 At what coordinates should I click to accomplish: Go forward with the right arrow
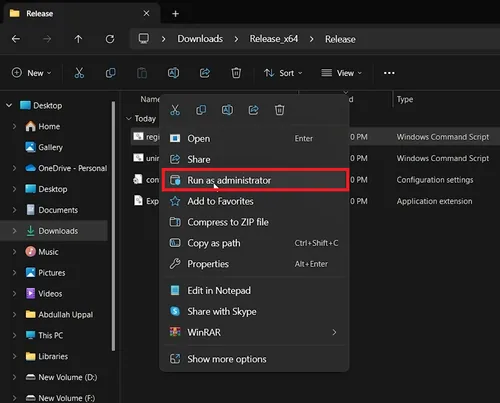(47, 39)
